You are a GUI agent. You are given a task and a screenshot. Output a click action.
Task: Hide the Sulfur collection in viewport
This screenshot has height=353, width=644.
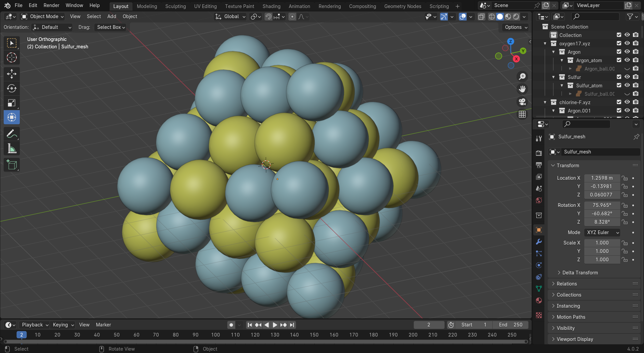[627, 77]
